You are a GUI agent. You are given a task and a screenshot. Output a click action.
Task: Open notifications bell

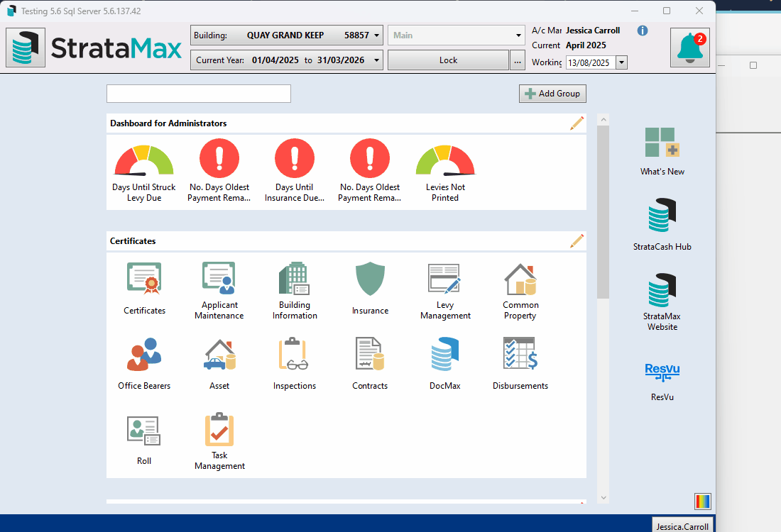[690, 48]
